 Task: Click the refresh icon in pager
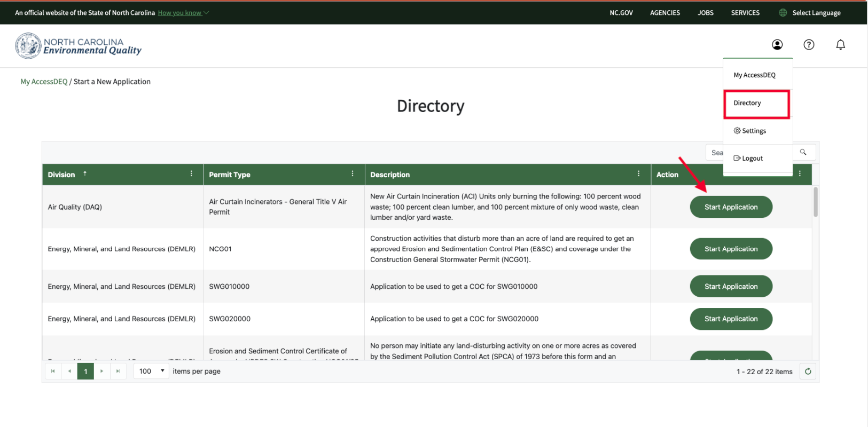tap(808, 371)
